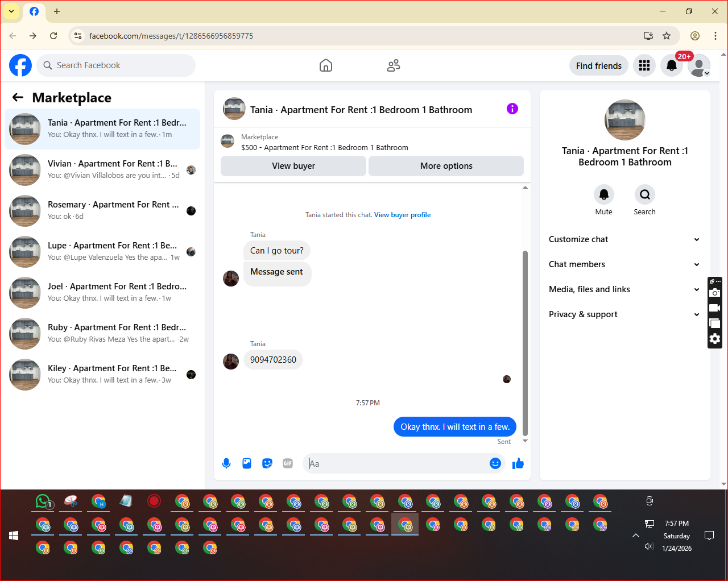Open the emoji picker in message box
The image size is (728, 581).
[x=495, y=463]
